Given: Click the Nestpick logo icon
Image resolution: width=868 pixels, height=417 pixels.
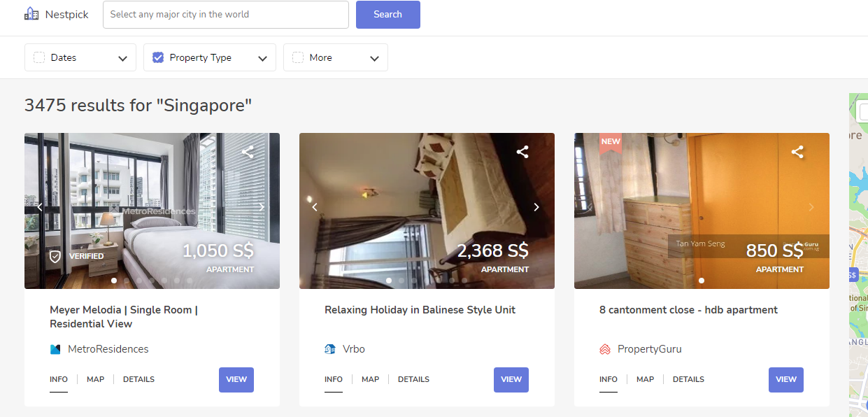Looking at the screenshot, I should click(x=31, y=14).
